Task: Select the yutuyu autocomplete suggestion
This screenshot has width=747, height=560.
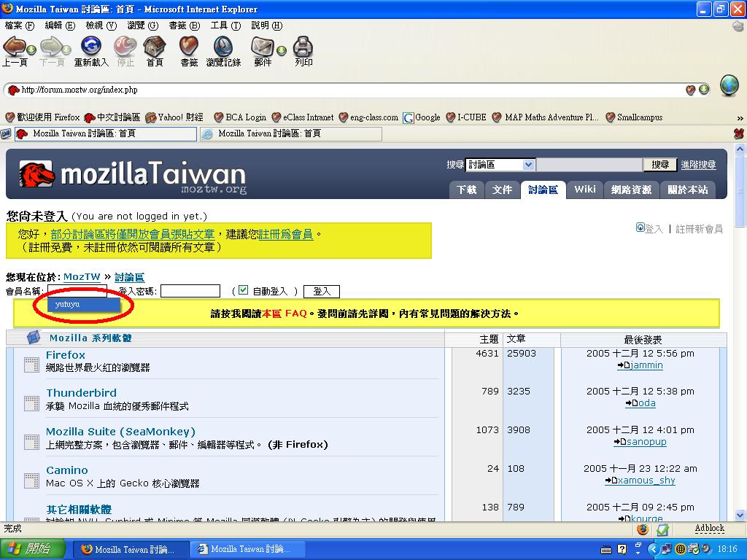Action: 83,304
